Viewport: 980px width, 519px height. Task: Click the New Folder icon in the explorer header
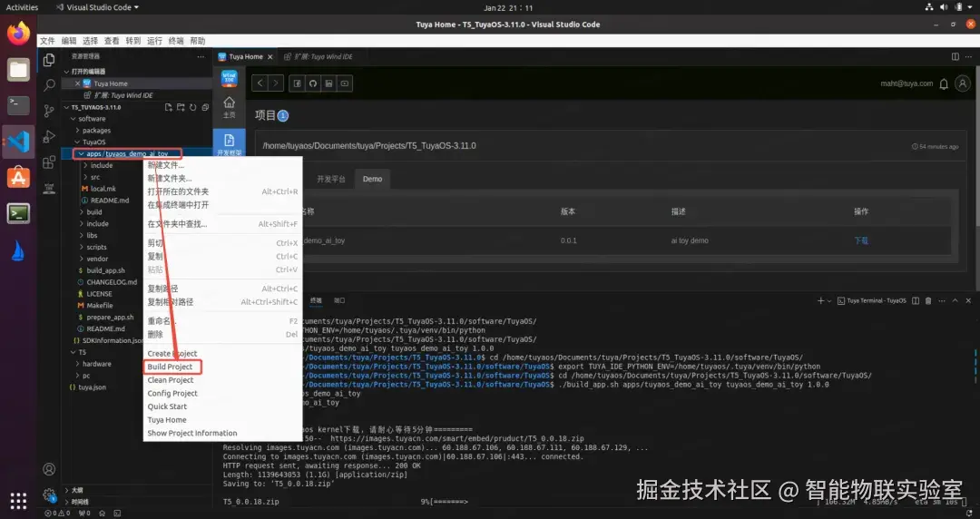coord(181,108)
